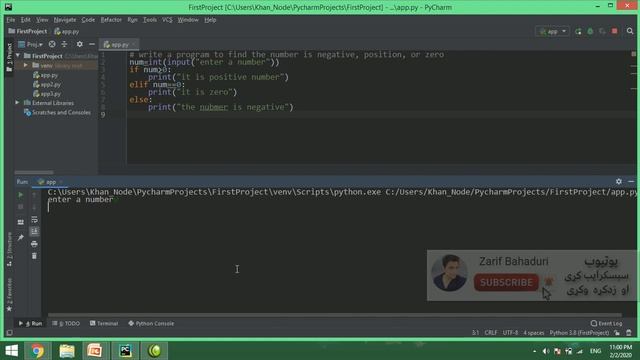Image resolution: width=640 pixels, height=360 pixels.
Task: Click the CRLF line separator in status bar
Action: coord(491,333)
